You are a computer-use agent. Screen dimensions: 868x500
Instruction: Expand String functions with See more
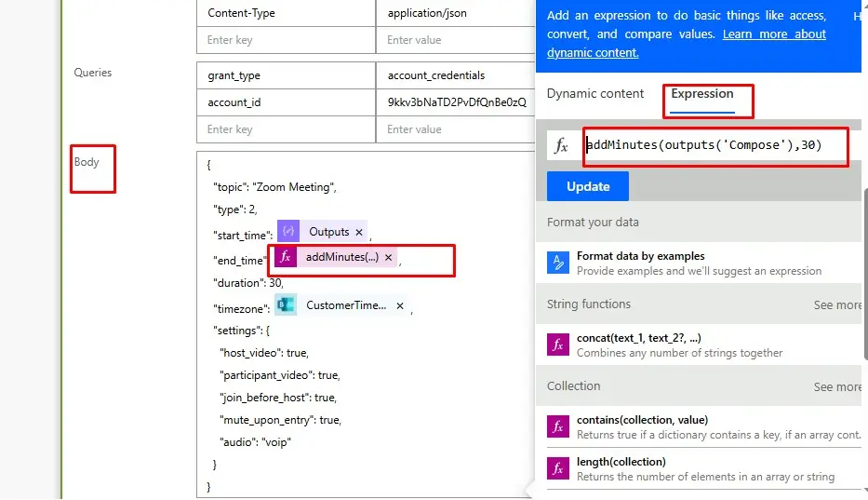[x=837, y=304]
